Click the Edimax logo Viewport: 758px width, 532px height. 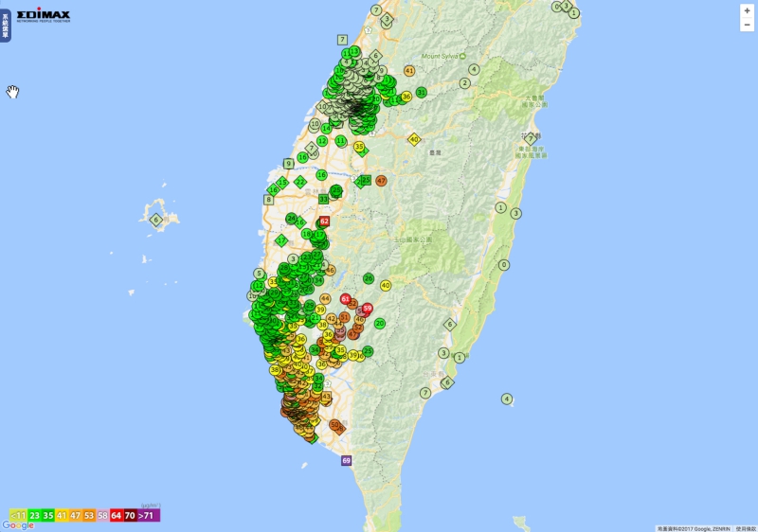click(x=43, y=15)
